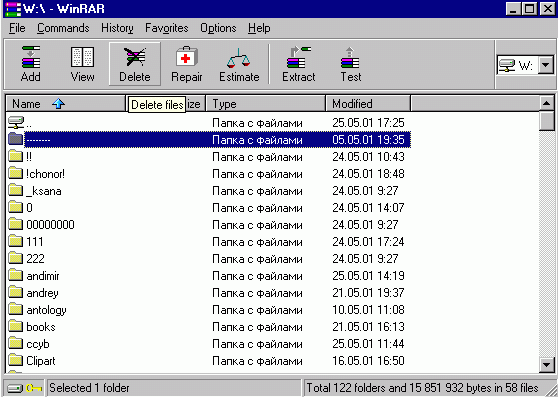
Task: Open the W: drive dropdown arrow
Action: [x=546, y=65]
